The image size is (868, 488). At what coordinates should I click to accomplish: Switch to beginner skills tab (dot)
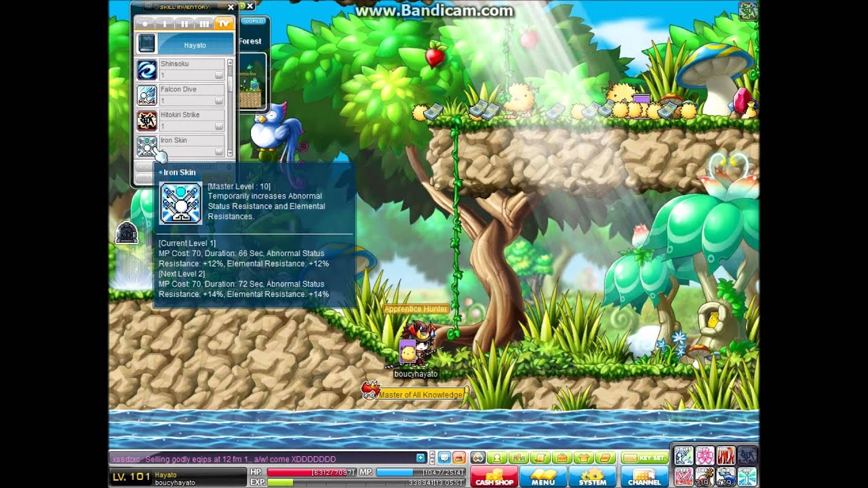pyautogui.click(x=144, y=24)
